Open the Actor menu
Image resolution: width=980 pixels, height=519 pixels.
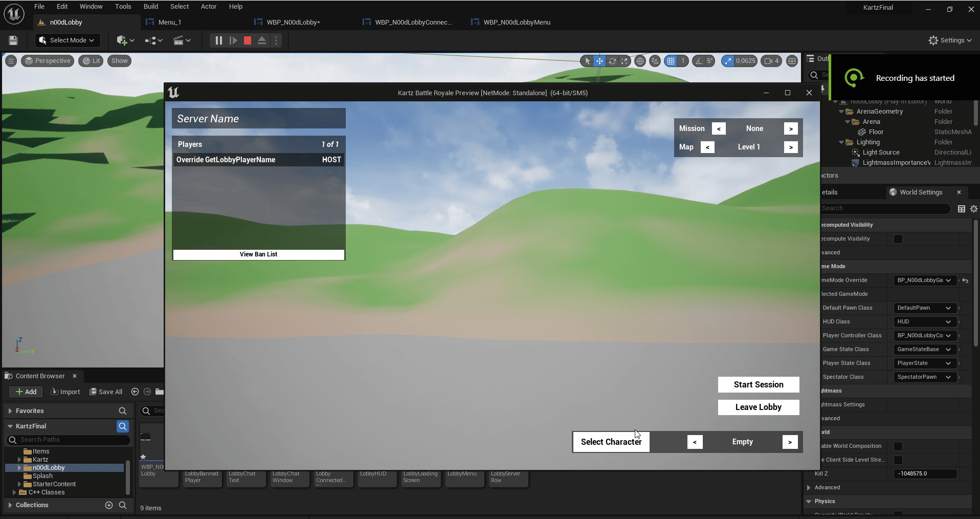click(x=209, y=7)
